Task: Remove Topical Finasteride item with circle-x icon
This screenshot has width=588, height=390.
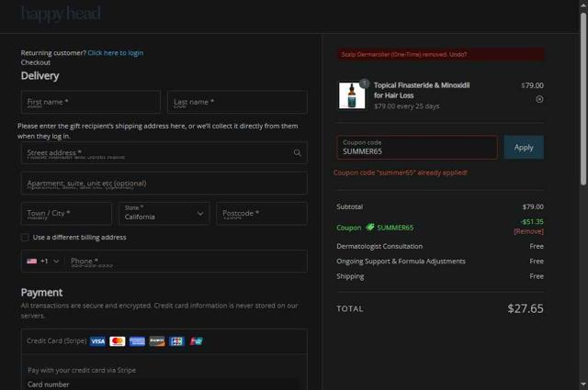Action: coord(539,99)
